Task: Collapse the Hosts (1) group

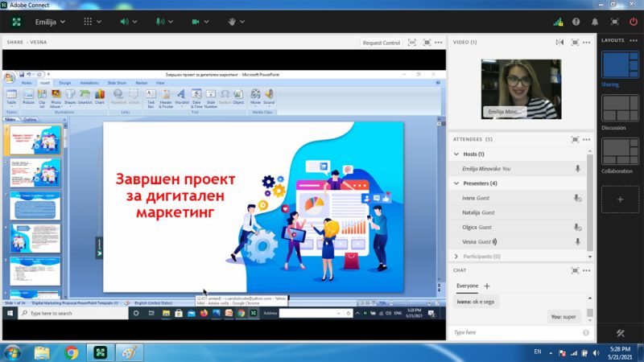Action: [456, 154]
